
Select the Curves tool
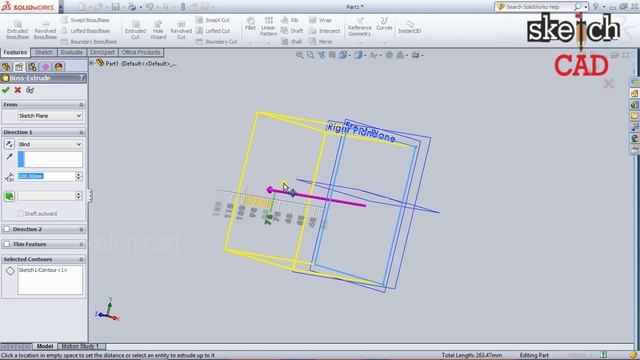click(384, 24)
